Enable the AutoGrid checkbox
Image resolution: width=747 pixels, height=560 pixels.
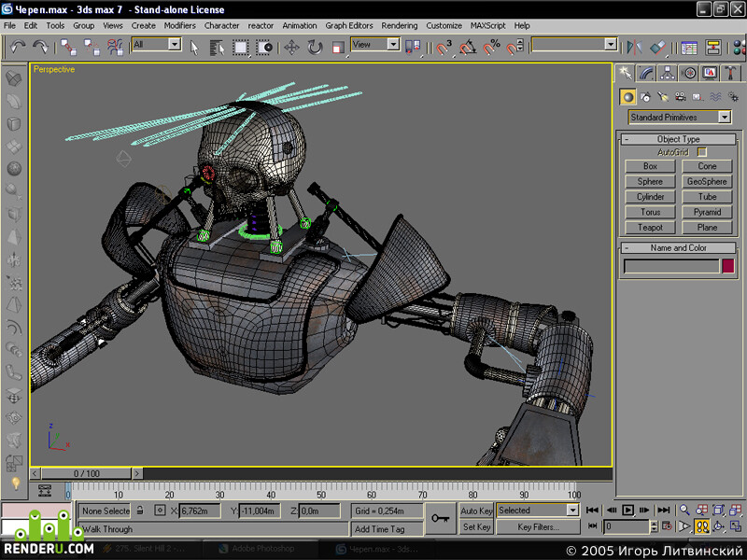(701, 152)
